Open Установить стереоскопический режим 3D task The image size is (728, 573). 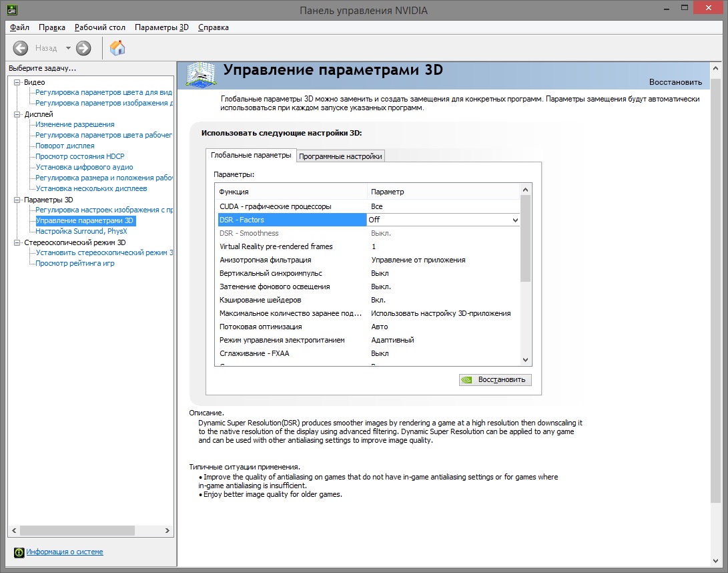(103, 253)
